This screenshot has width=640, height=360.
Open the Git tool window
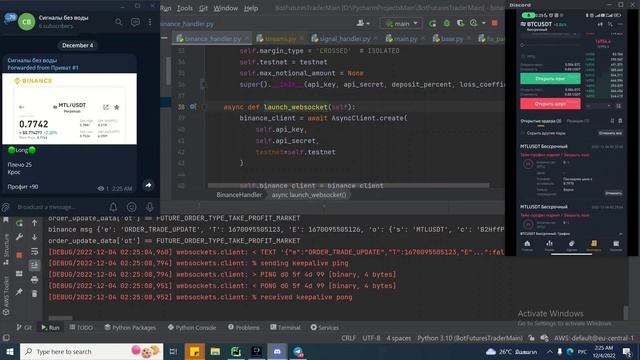pyautogui.click(x=24, y=328)
